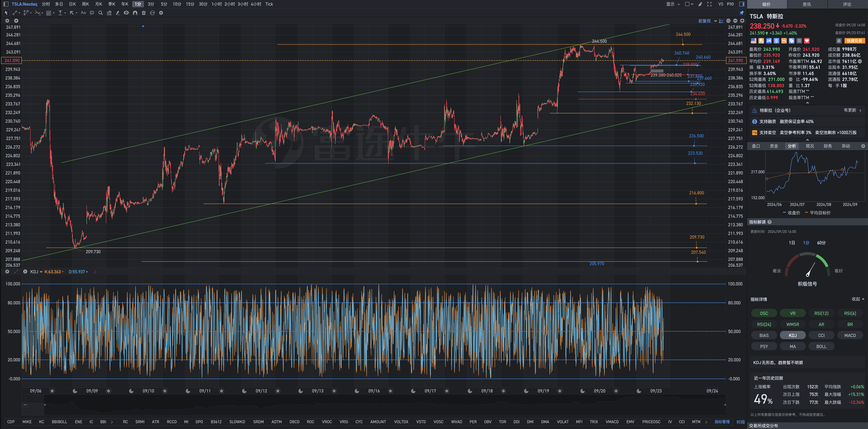Select the highlighter pencil tool
The height and width of the screenshot is (429, 868).
(118, 13)
